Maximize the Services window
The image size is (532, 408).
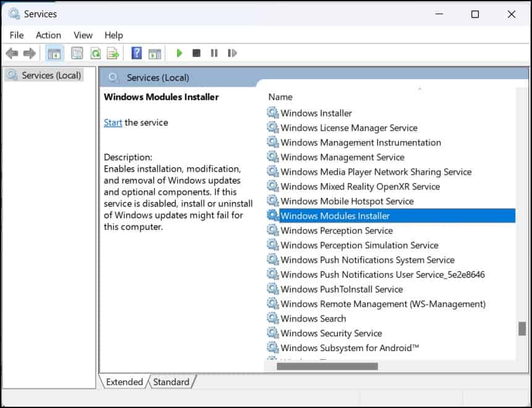[475, 14]
